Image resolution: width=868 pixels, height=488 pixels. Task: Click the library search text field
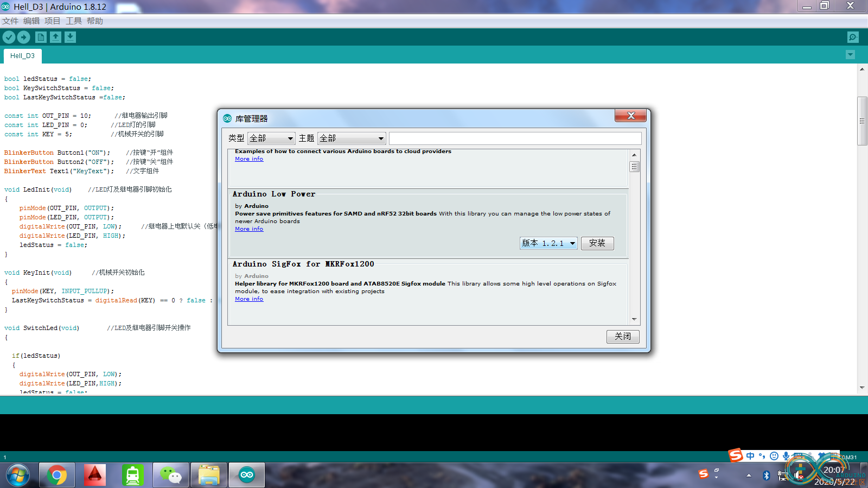point(515,138)
